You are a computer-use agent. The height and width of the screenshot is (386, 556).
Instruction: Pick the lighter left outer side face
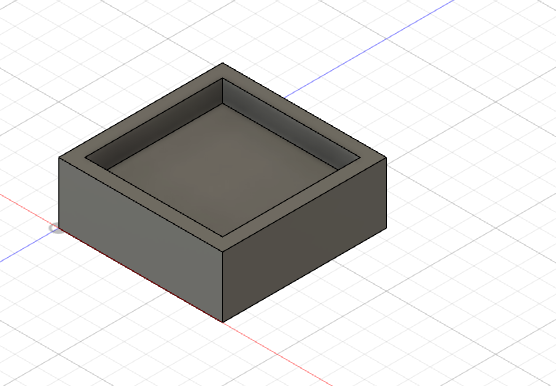(x=140, y=239)
